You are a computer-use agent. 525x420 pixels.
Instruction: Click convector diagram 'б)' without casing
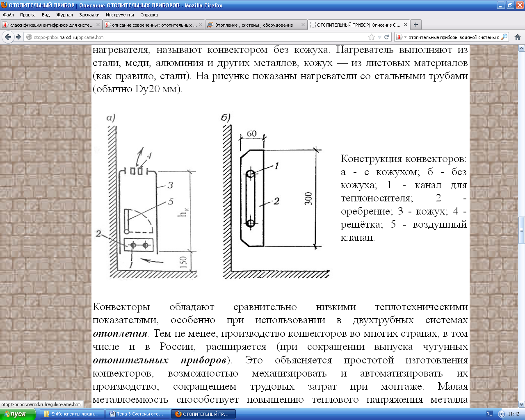pyautogui.click(x=276, y=196)
